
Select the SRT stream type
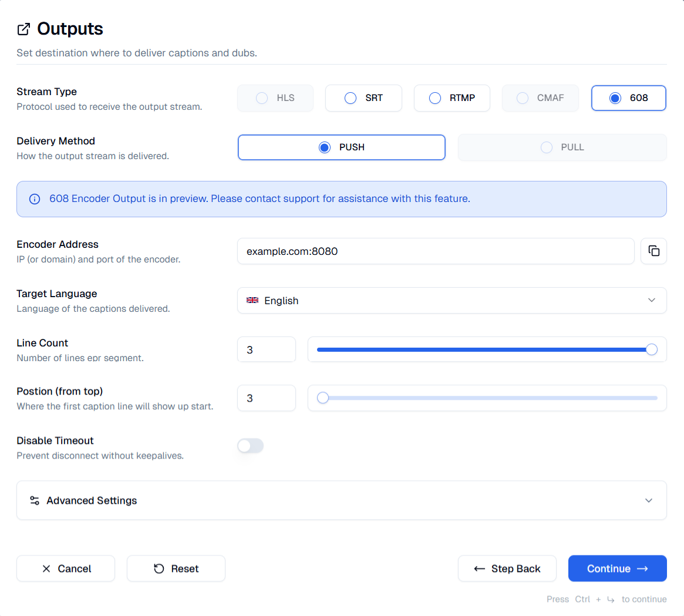pos(363,98)
